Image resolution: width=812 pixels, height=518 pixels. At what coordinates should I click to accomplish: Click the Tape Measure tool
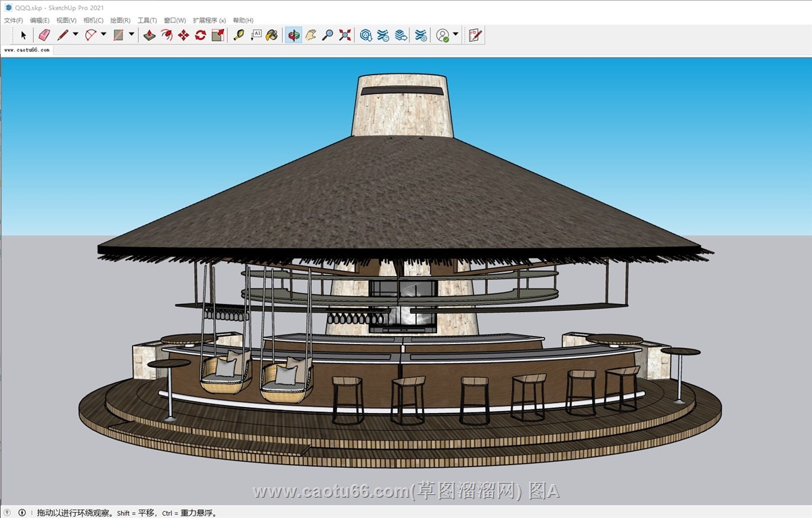click(238, 35)
